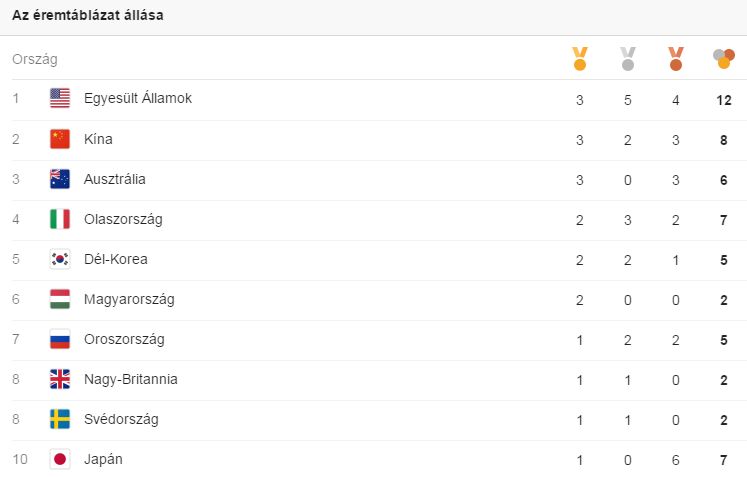
Task: Click the silver medal column icon
Action: [x=628, y=59]
